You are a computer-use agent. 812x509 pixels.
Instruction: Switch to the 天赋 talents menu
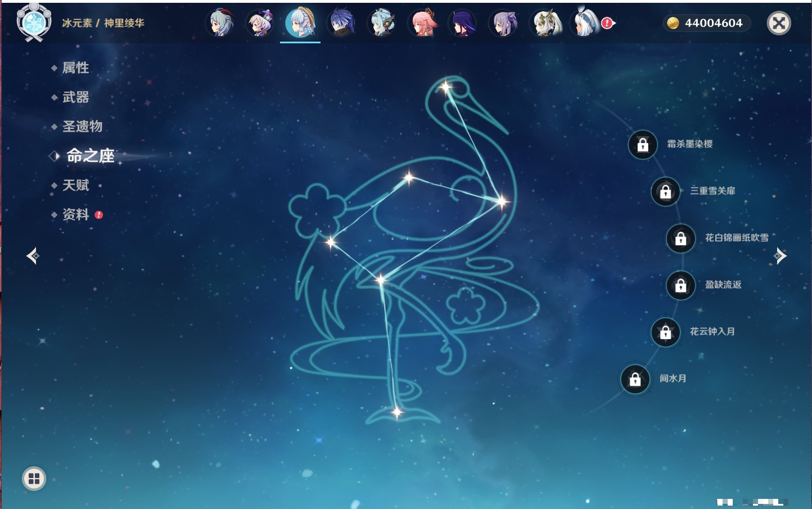click(75, 185)
